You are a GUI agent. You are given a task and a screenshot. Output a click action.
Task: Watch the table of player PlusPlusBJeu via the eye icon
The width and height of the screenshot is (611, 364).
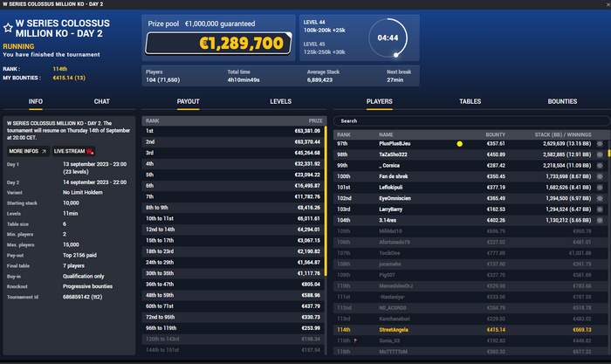[600, 144]
